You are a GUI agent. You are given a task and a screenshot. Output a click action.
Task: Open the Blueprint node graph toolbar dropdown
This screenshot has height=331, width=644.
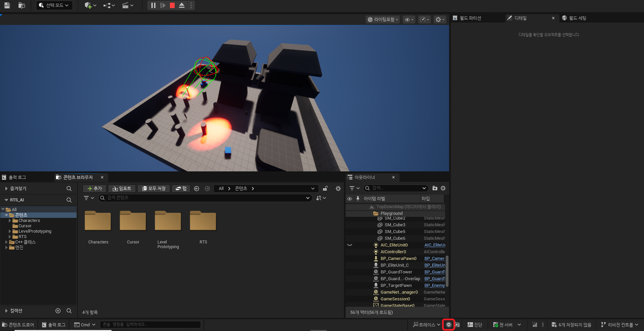109,5
